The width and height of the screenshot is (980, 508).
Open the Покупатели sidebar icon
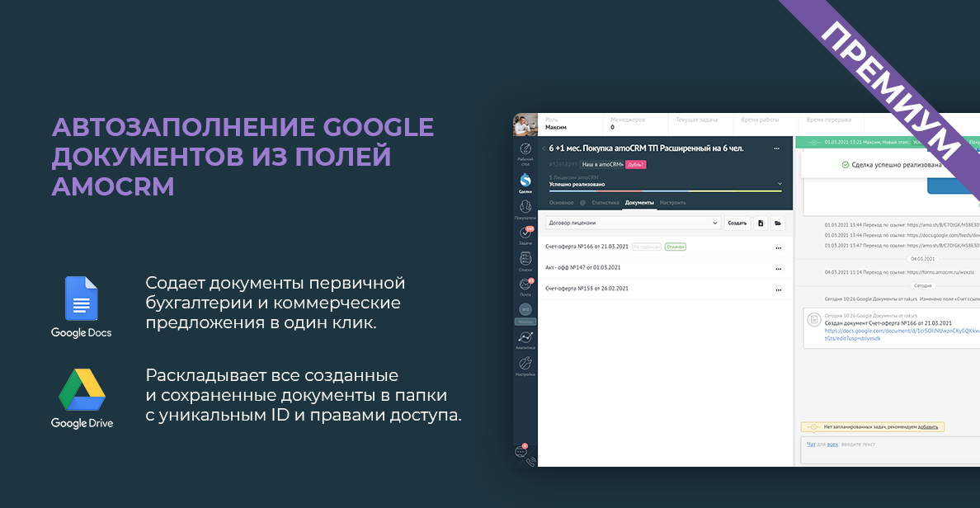pyautogui.click(x=525, y=209)
